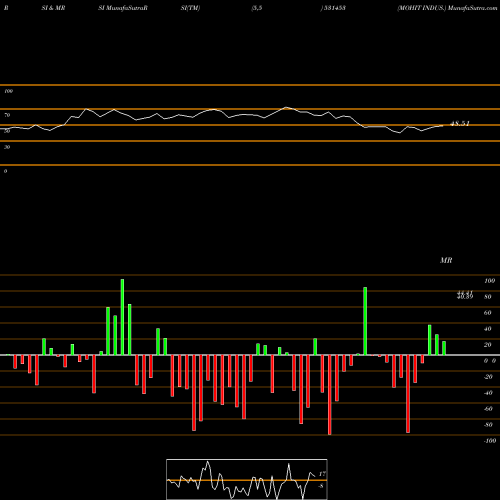Click the '-20' label on MR axis
500x500 pixels.
click(x=488, y=377)
